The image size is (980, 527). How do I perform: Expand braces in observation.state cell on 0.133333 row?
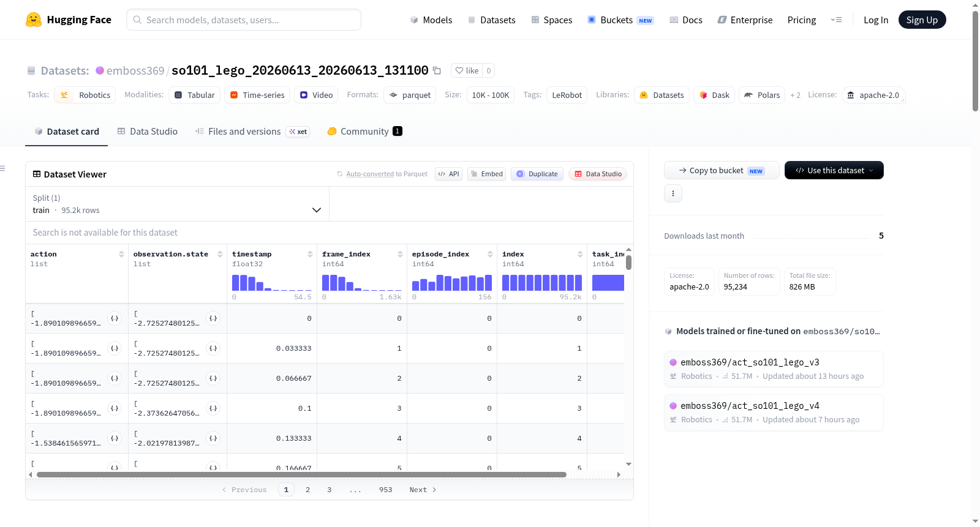pos(213,438)
